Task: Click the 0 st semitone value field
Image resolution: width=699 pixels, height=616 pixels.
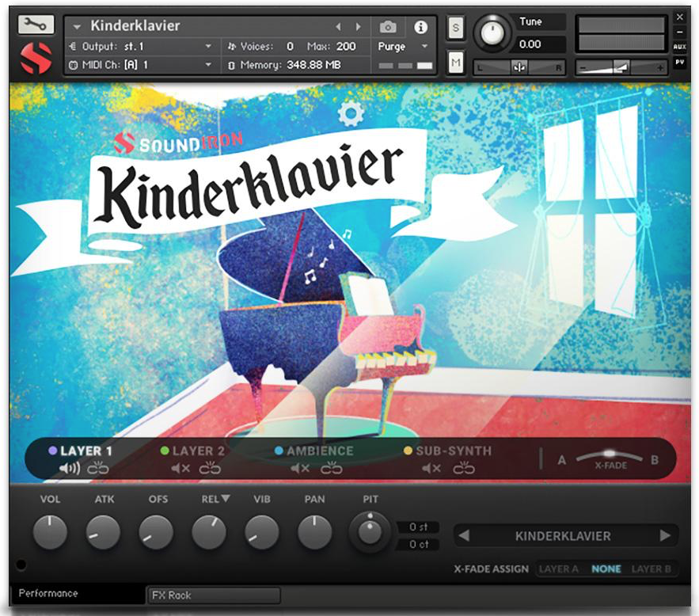Action: (418, 527)
